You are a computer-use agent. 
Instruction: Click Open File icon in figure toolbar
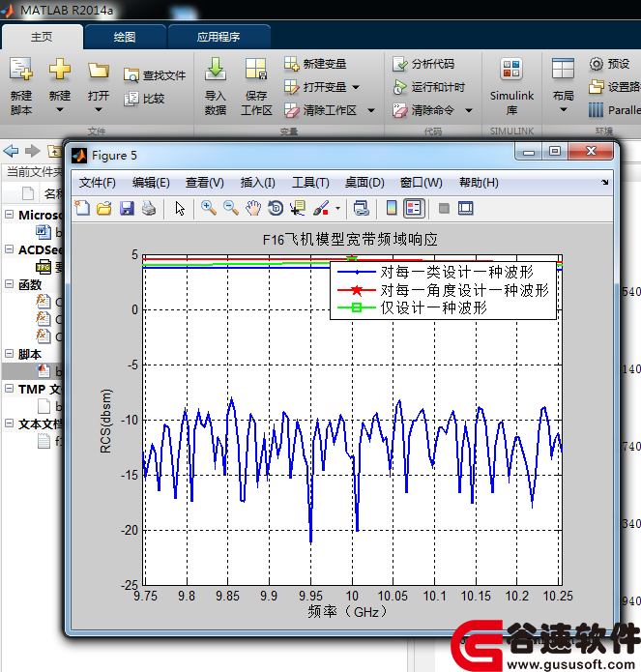pos(104,208)
